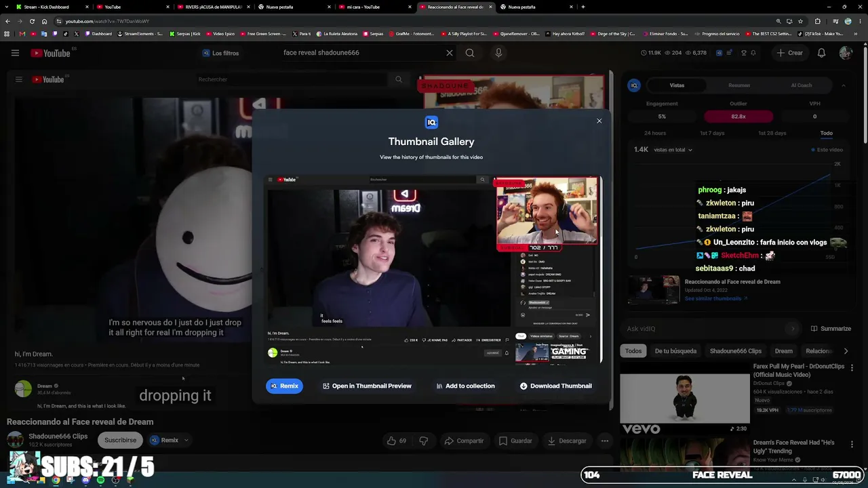Download the thumbnail
Viewport: 868px width, 488px height.
[555, 386]
